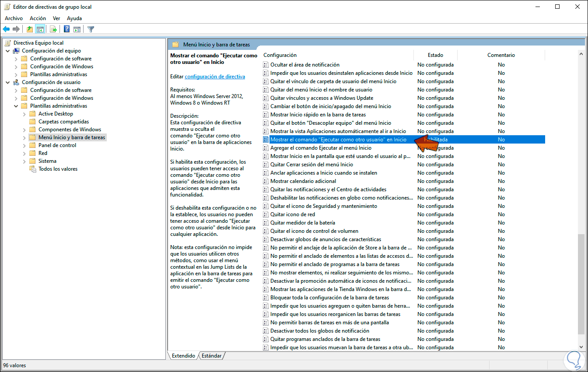Click the folder icon in "Menú Inicio y barra de tareas" header

175,45
